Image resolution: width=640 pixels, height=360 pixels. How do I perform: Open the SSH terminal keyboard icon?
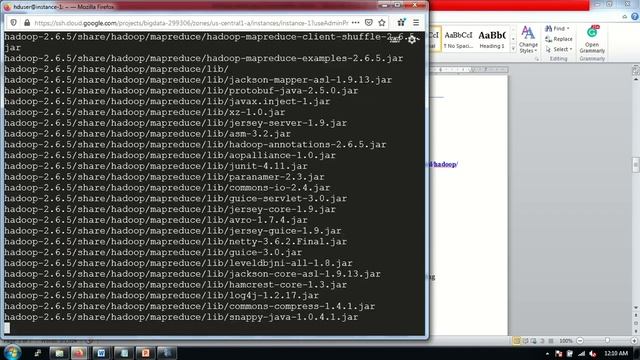pos(394,40)
